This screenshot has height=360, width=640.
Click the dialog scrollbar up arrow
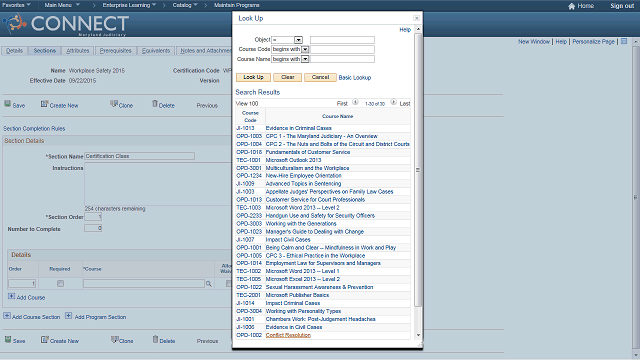pyautogui.click(x=418, y=29)
